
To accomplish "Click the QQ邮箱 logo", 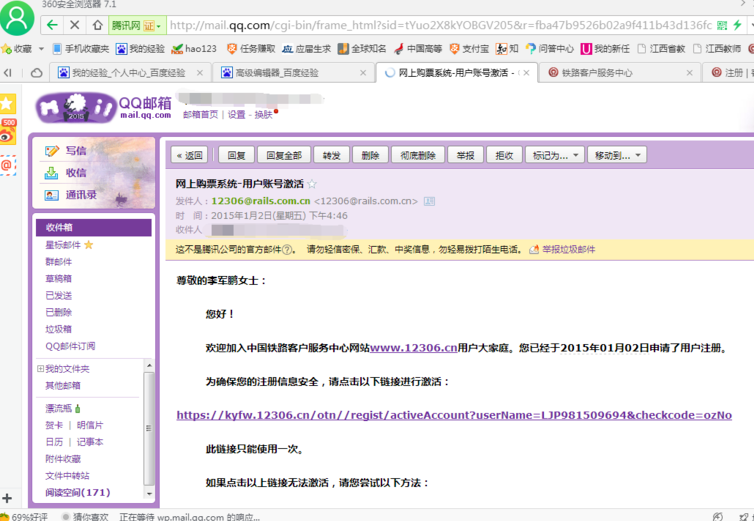I will (x=104, y=107).
